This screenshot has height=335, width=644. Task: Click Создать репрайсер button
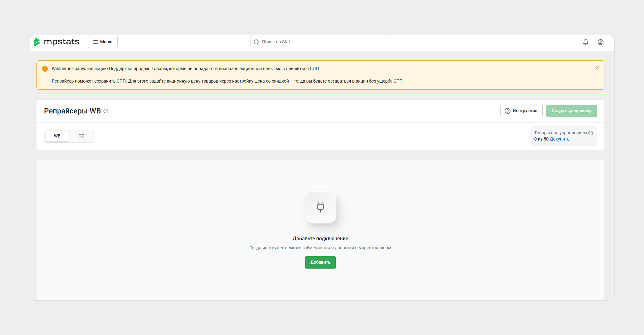point(571,111)
